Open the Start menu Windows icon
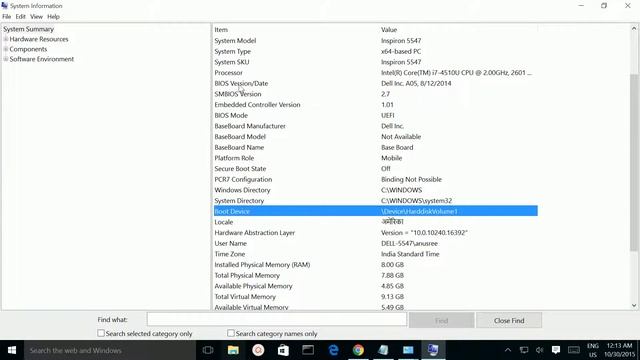 point(12,350)
